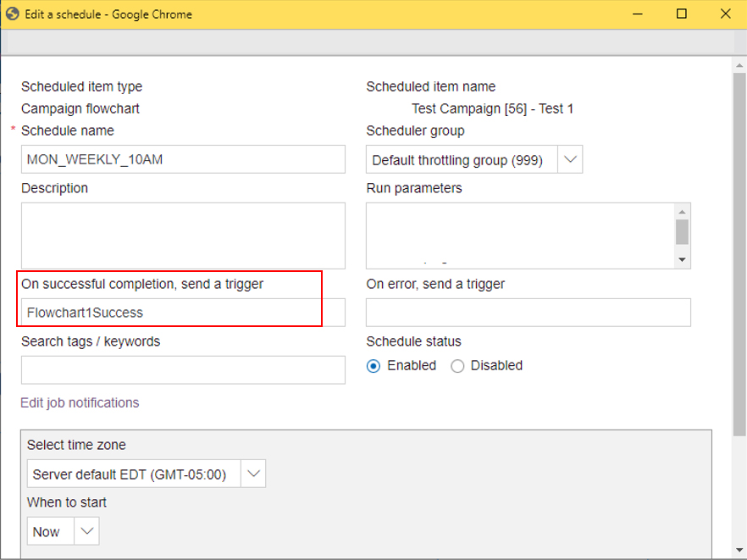The width and height of the screenshot is (747, 560).
Task: Click the Chrome globe icon in title bar
Action: [13, 14]
